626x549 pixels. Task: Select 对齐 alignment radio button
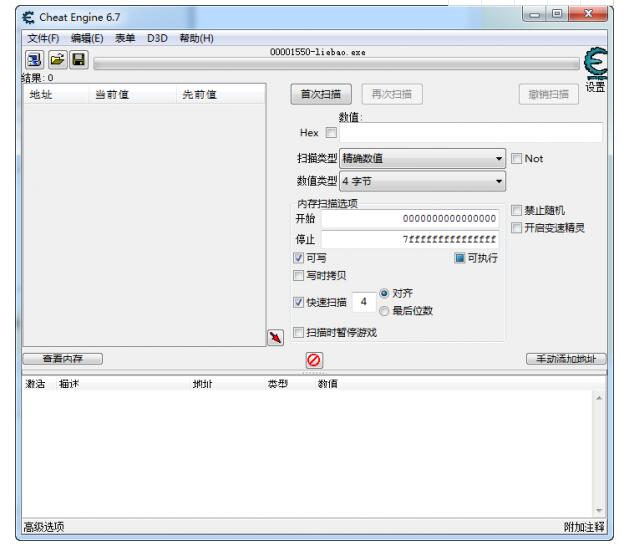(x=384, y=293)
